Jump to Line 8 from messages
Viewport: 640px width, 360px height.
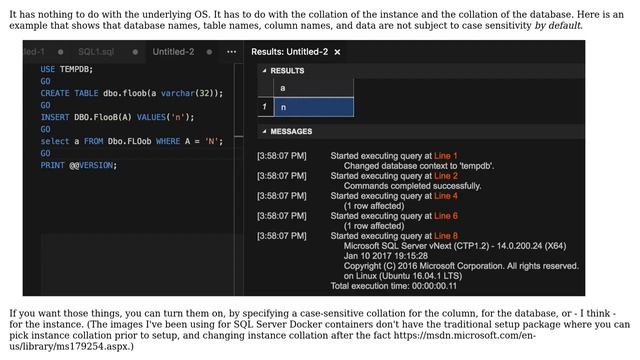coord(446,236)
